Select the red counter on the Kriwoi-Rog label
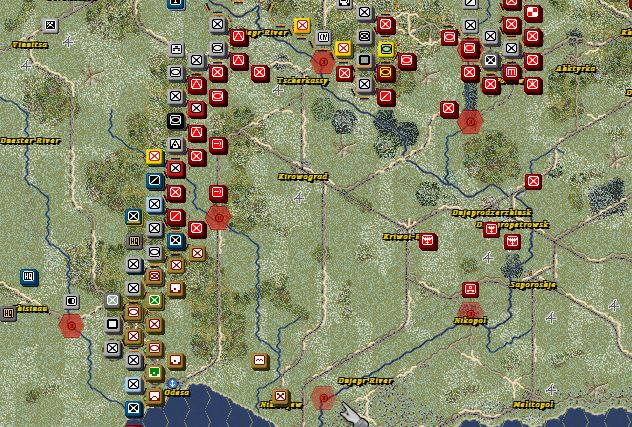632x427 pixels. [428, 242]
